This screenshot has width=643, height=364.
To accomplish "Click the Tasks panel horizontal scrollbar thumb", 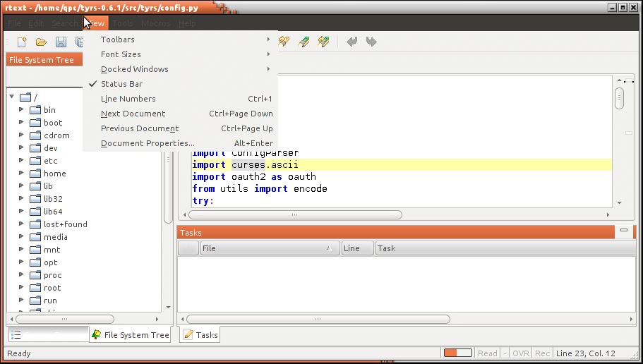I will [x=318, y=319].
